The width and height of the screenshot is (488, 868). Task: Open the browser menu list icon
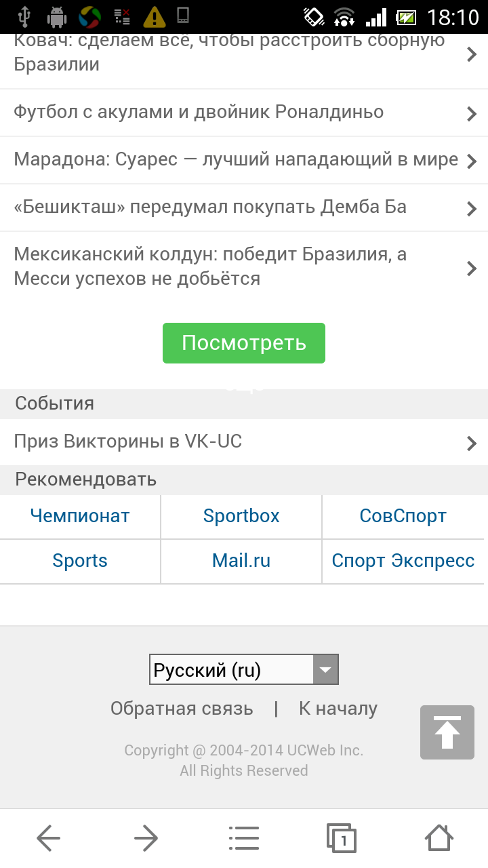click(244, 839)
